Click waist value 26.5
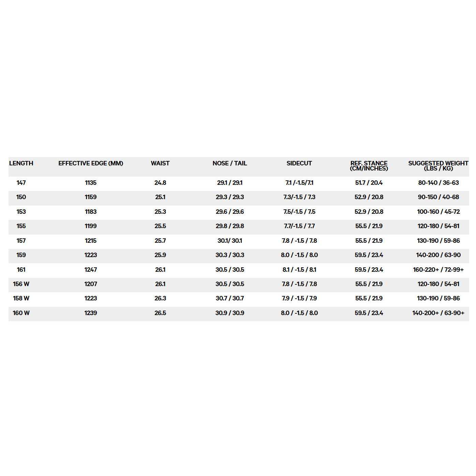This screenshot has height=476, width=476. [160, 313]
